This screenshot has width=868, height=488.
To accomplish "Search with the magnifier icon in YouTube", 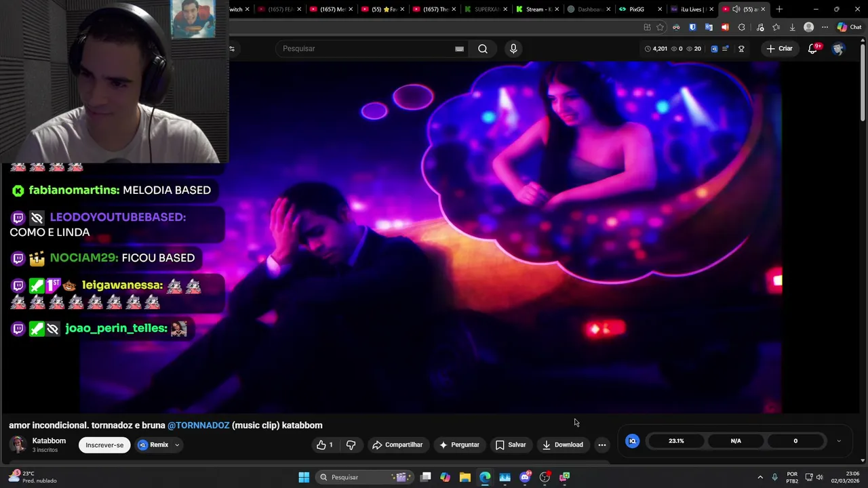I will tap(482, 49).
